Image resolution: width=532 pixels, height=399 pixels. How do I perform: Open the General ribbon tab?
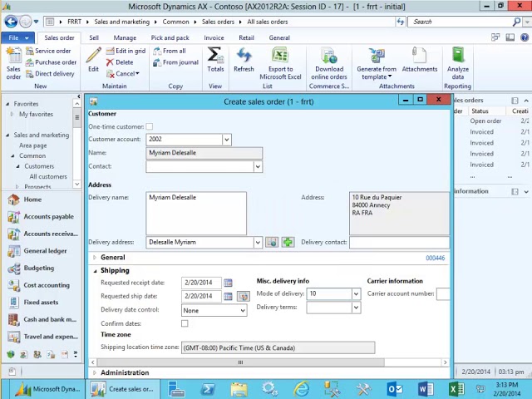coord(279,37)
